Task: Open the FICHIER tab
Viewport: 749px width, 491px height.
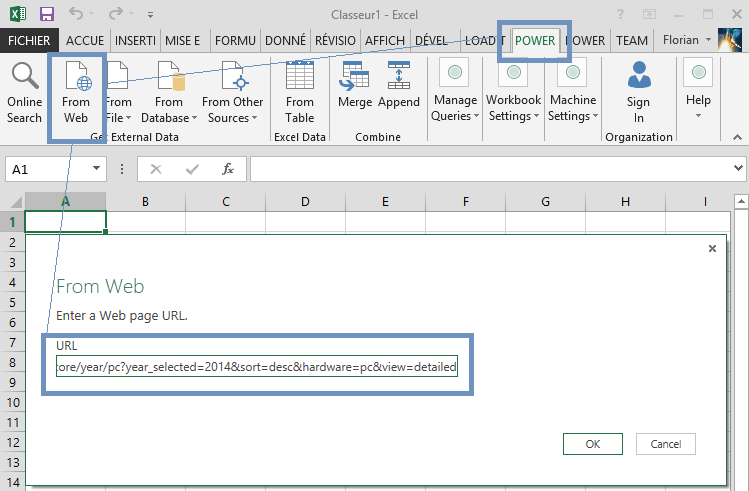Action: tap(29, 41)
